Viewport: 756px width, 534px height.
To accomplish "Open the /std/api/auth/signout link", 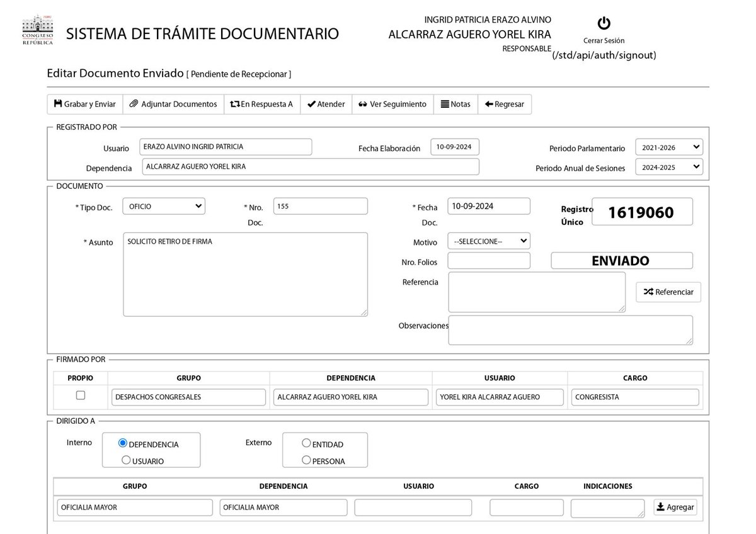I will pos(604,55).
